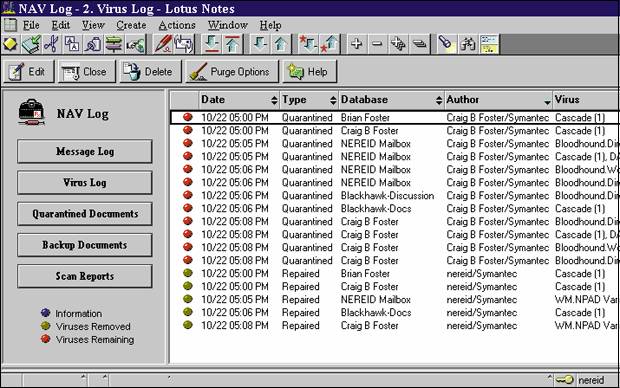Click the clipboard Paste icon

[x=93, y=44]
